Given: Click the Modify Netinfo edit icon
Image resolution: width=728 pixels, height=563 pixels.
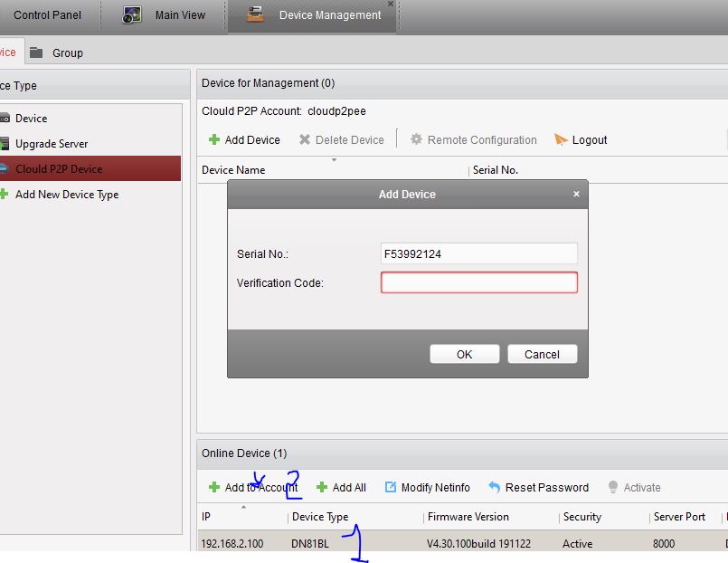Looking at the screenshot, I should tap(391, 487).
